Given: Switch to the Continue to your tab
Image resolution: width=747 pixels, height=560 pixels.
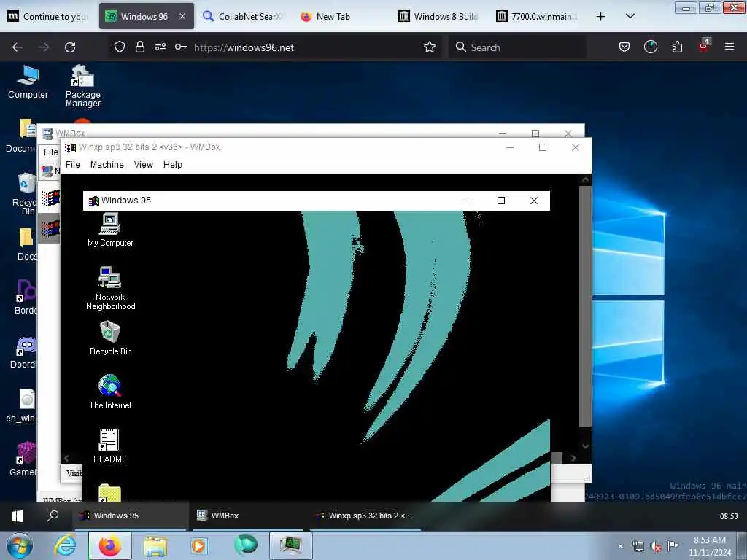Looking at the screenshot, I should [x=49, y=16].
